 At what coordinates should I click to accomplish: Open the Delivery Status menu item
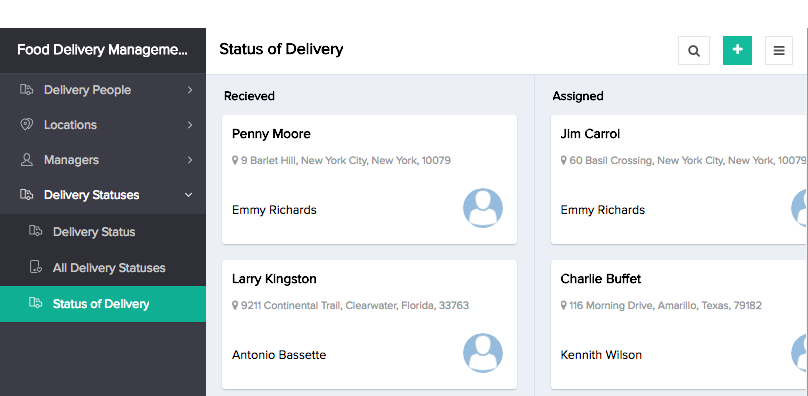(103, 232)
